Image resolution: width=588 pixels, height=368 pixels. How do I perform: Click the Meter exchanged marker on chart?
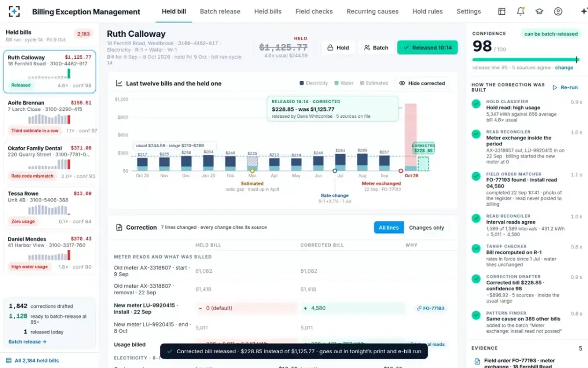click(401, 171)
